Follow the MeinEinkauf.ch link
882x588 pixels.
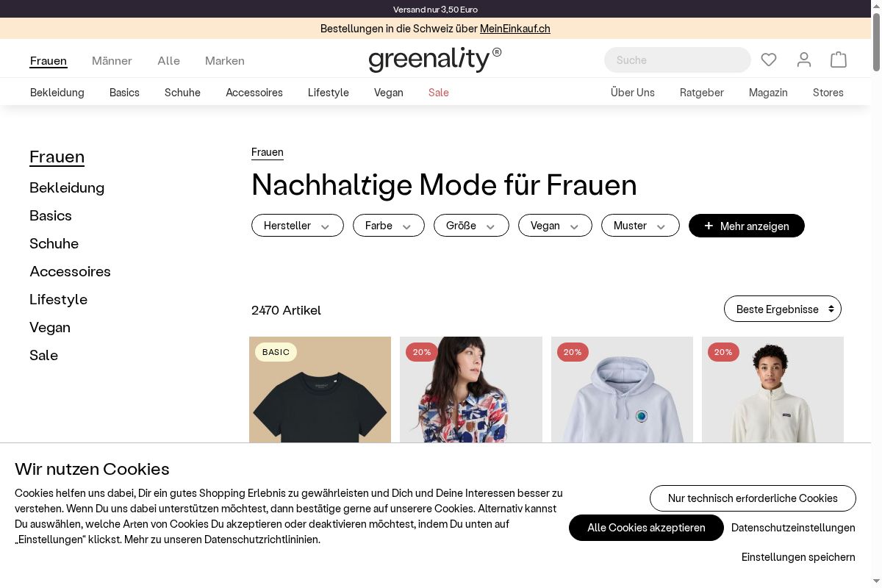(515, 29)
